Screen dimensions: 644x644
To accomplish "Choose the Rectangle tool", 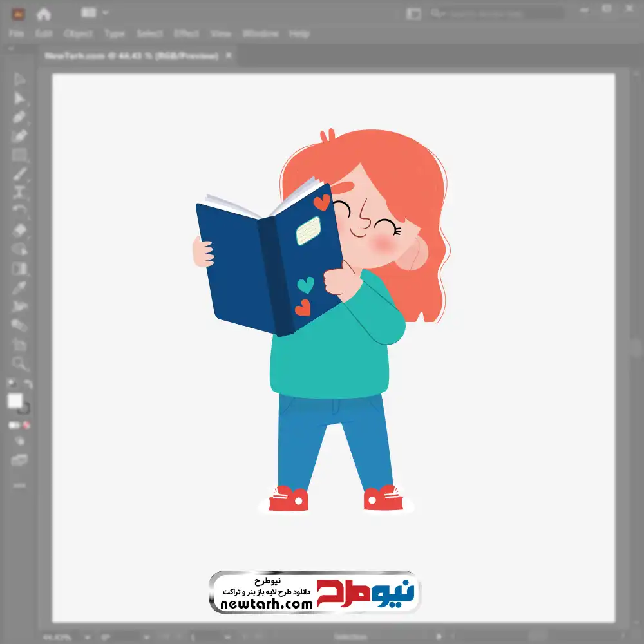I will click(x=19, y=155).
